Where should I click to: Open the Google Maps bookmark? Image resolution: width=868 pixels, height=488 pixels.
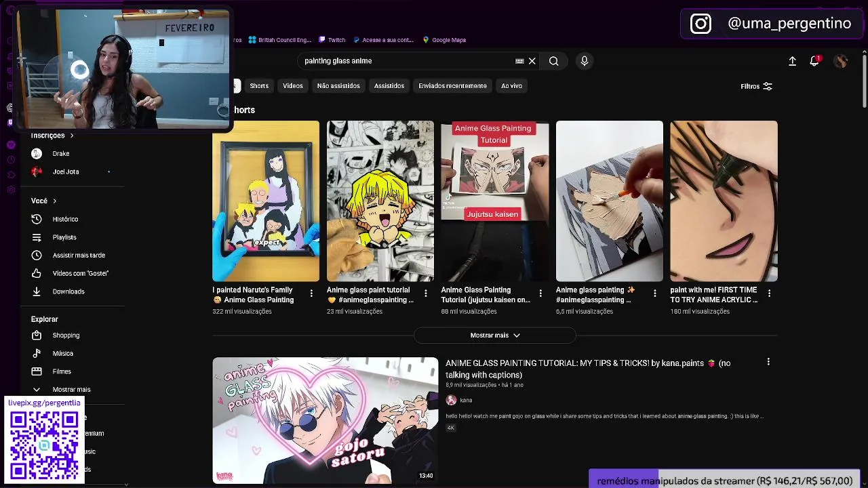click(x=444, y=40)
